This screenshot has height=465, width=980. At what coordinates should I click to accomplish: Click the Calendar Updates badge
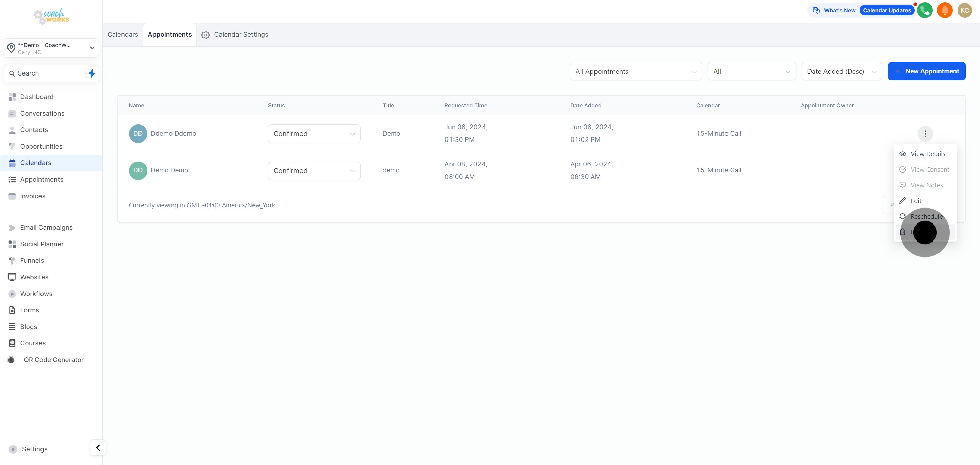click(x=886, y=10)
